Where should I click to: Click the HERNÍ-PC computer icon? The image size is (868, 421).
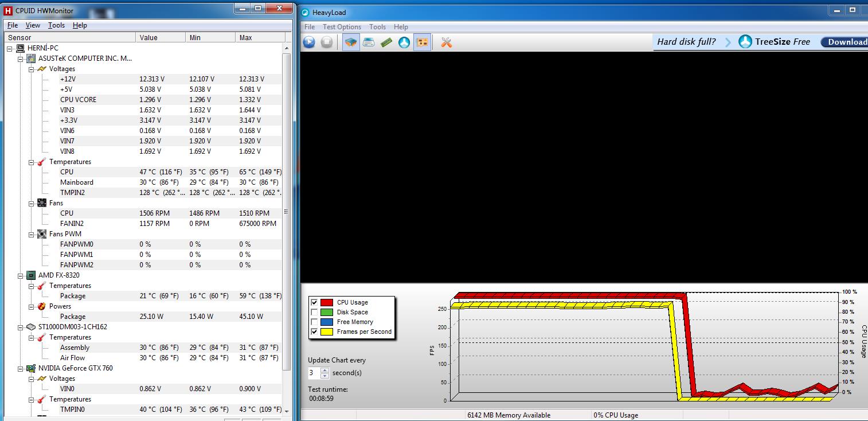click(21, 48)
